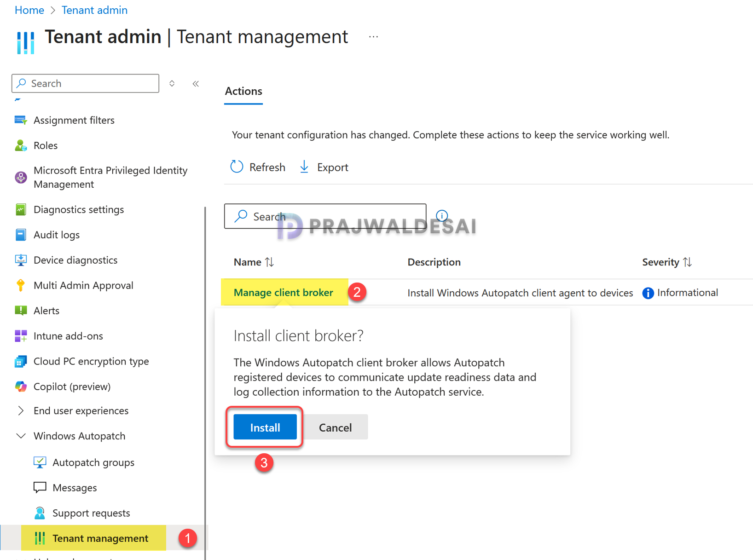Viewport: 753px width, 560px height.
Task: Click the Copilot (preview) icon
Action: tap(21, 387)
